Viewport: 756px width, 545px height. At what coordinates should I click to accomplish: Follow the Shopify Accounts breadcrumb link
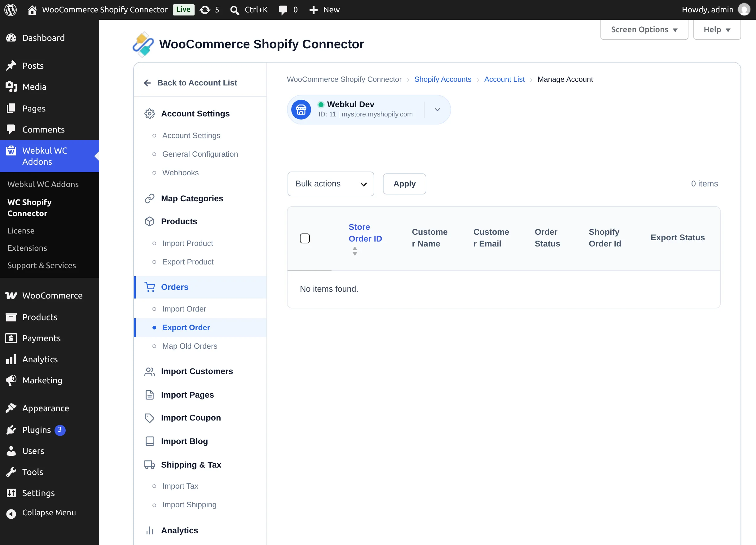tap(443, 79)
